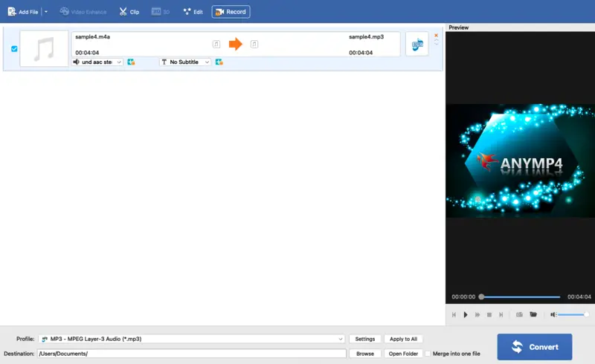Enable Merge into one file checkbox
Image resolution: width=595 pixels, height=364 pixels.
tap(428, 354)
